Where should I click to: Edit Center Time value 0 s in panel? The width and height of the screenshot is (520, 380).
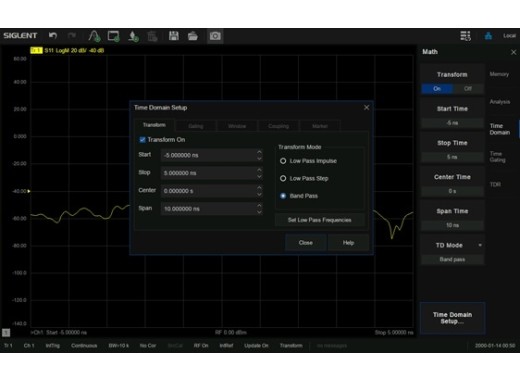click(452, 191)
